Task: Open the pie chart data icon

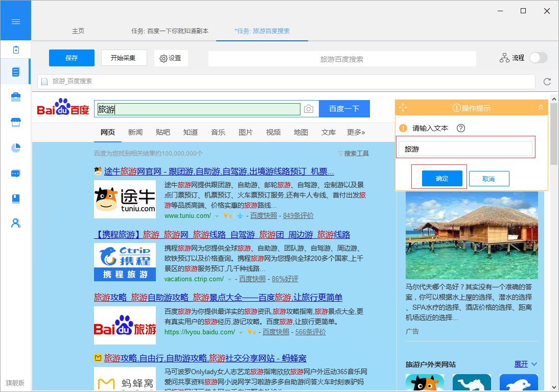Action: click(x=16, y=148)
